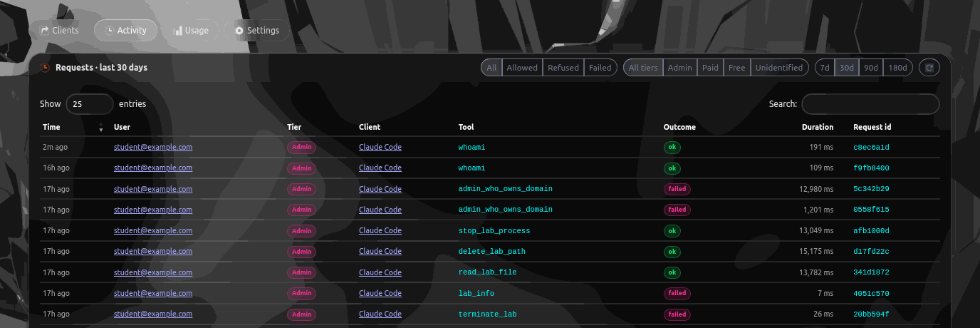The height and width of the screenshot is (328, 980).
Task: Open the Clients tab
Action: pos(60,31)
